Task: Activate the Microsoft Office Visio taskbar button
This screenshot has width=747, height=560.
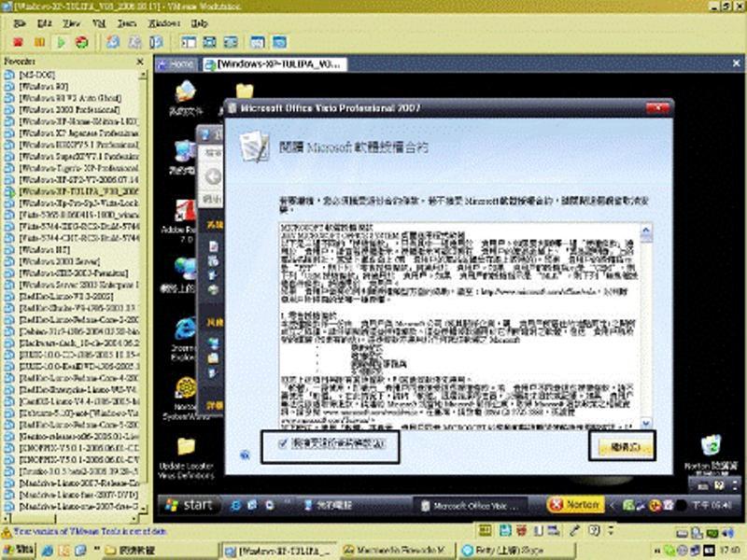Action: [x=471, y=506]
